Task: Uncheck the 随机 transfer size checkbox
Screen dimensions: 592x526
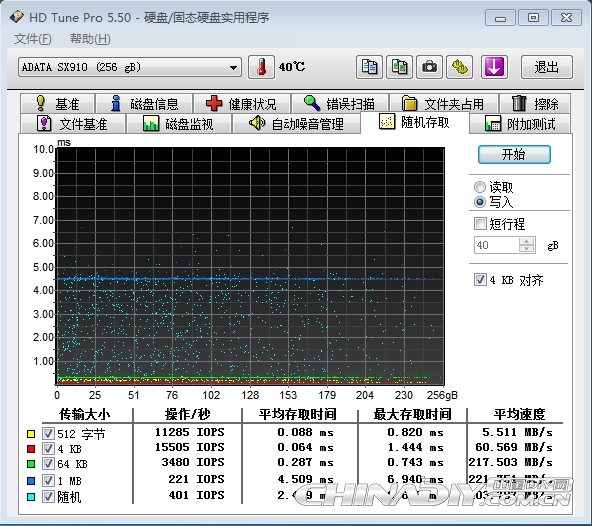Action: [48, 496]
